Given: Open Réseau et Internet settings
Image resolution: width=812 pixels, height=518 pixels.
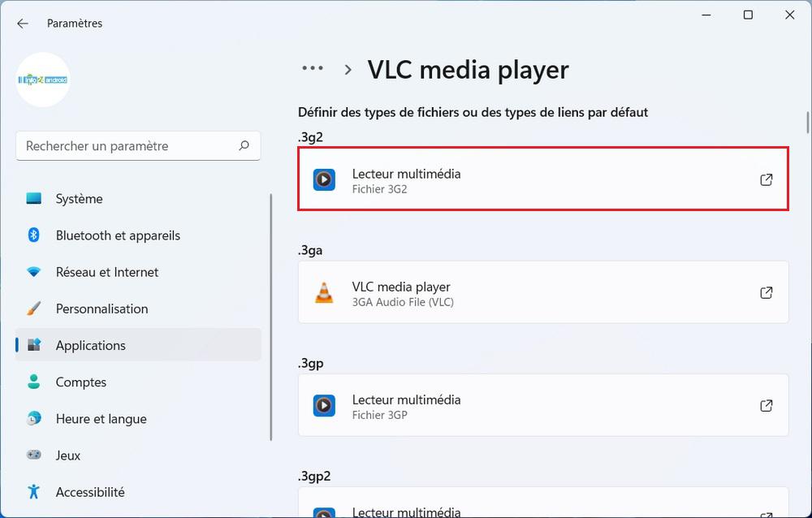Looking at the screenshot, I should pos(138,273).
